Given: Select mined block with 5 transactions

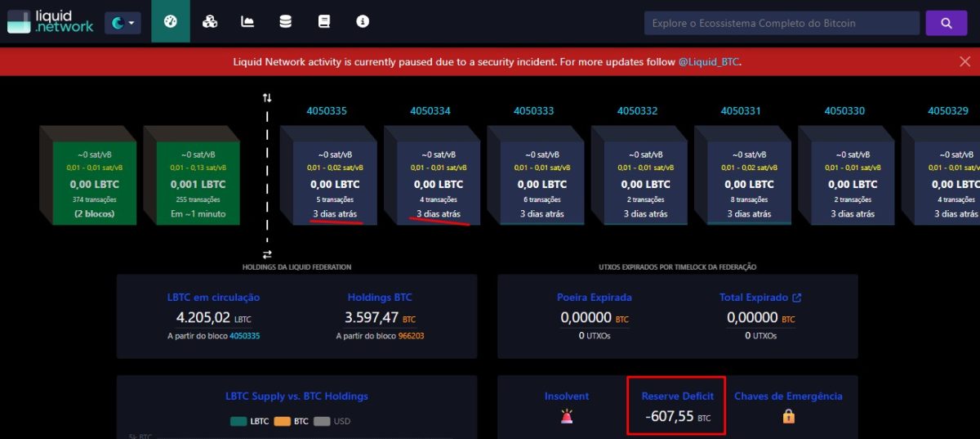Looking at the screenshot, I should pos(335,181).
